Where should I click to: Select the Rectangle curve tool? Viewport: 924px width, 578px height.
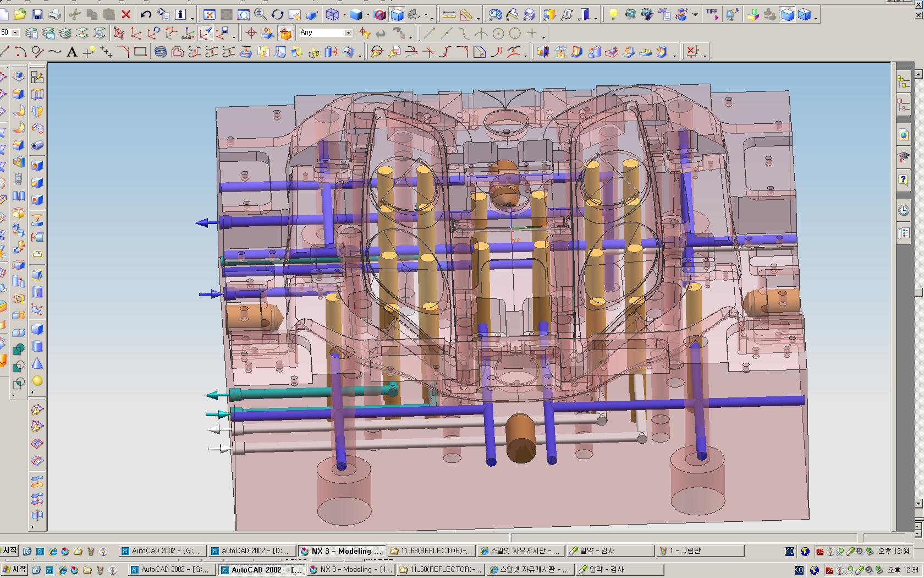pos(140,52)
